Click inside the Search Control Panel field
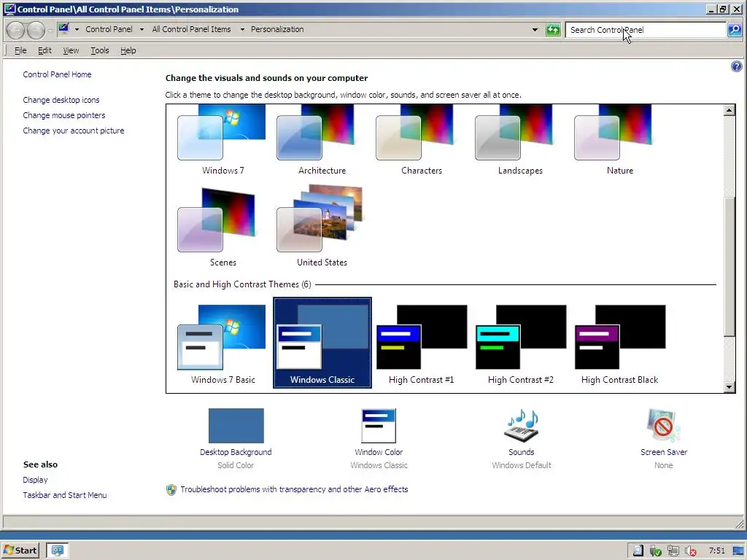 click(x=645, y=30)
